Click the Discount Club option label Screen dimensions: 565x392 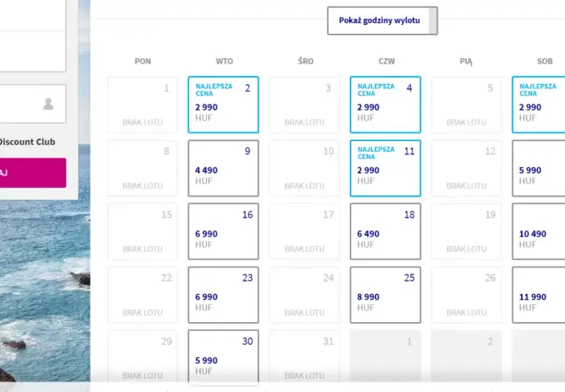tap(27, 142)
